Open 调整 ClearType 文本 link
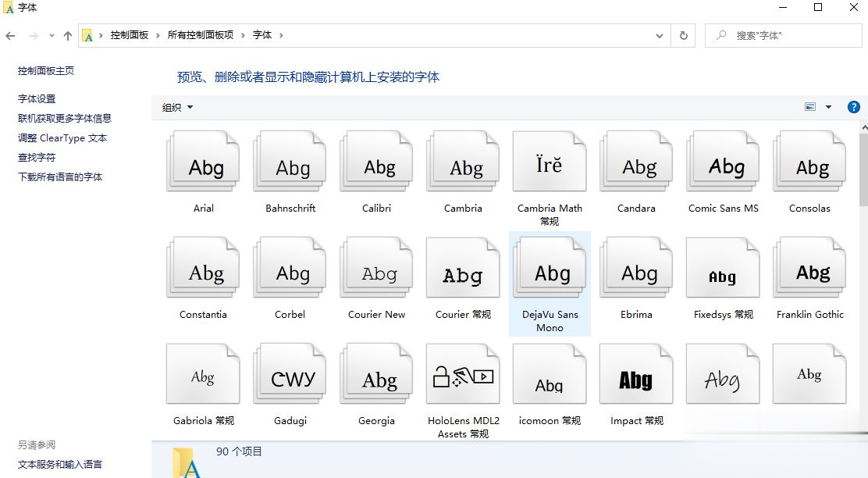The image size is (868, 478). coord(62,138)
